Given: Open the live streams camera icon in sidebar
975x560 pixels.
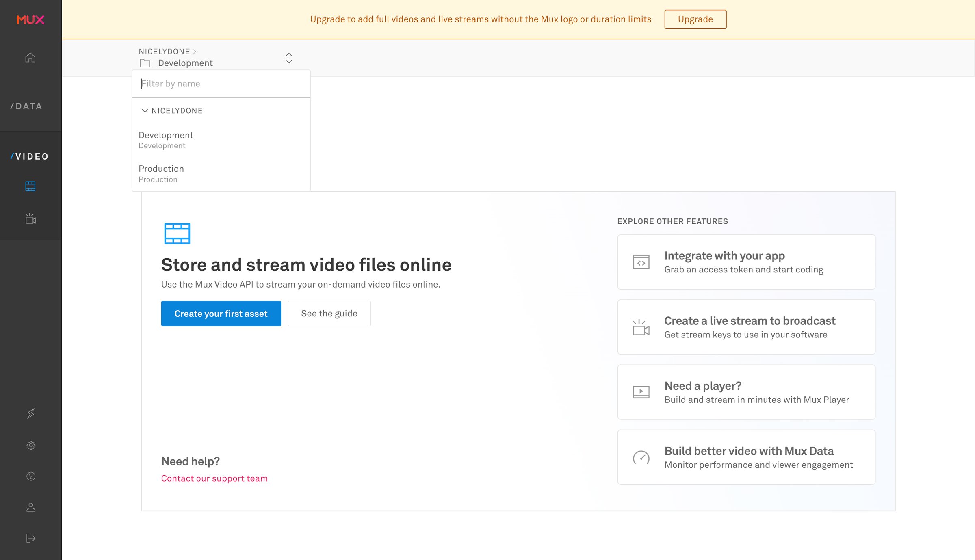Looking at the screenshot, I should (30, 219).
